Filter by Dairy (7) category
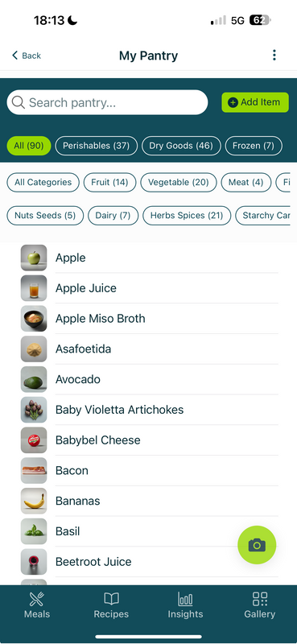 [x=113, y=216]
